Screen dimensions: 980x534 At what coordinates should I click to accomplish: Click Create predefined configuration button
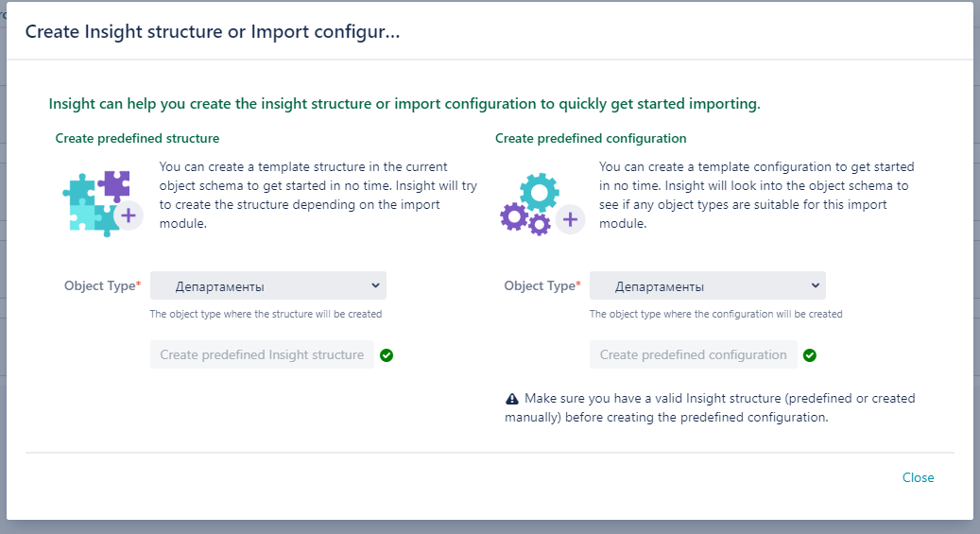coord(693,354)
